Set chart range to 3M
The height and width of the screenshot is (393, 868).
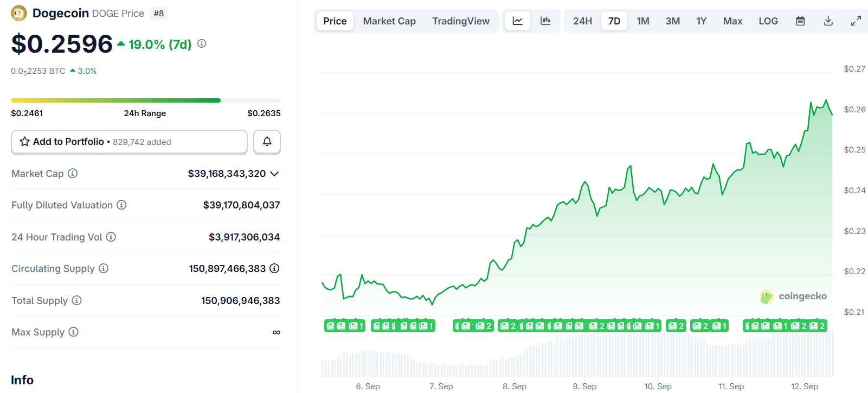[673, 21]
